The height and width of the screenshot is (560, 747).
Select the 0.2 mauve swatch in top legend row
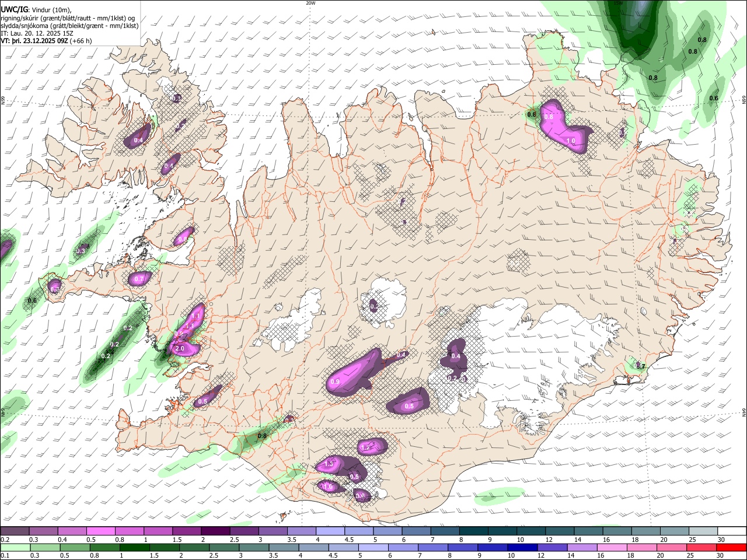coord(15,531)
